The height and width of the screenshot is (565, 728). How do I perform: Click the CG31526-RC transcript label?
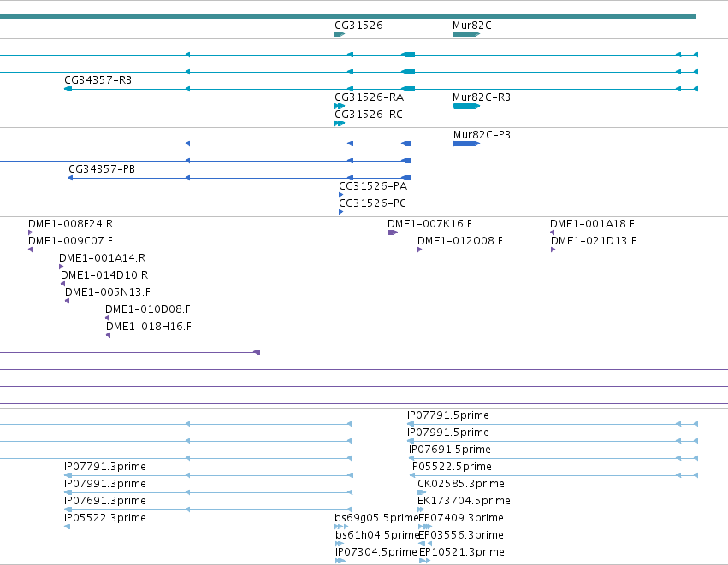(369, 115)
